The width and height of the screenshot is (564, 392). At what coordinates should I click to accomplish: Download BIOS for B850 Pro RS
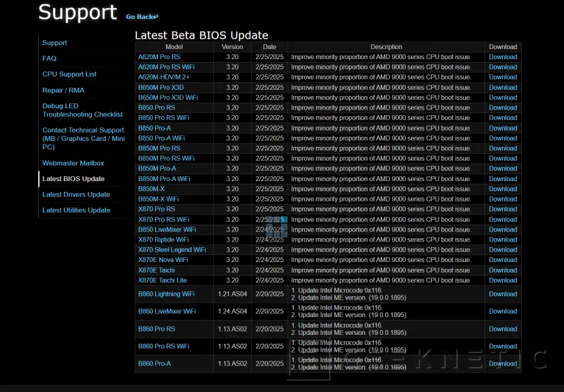click(x=503, y=108)
